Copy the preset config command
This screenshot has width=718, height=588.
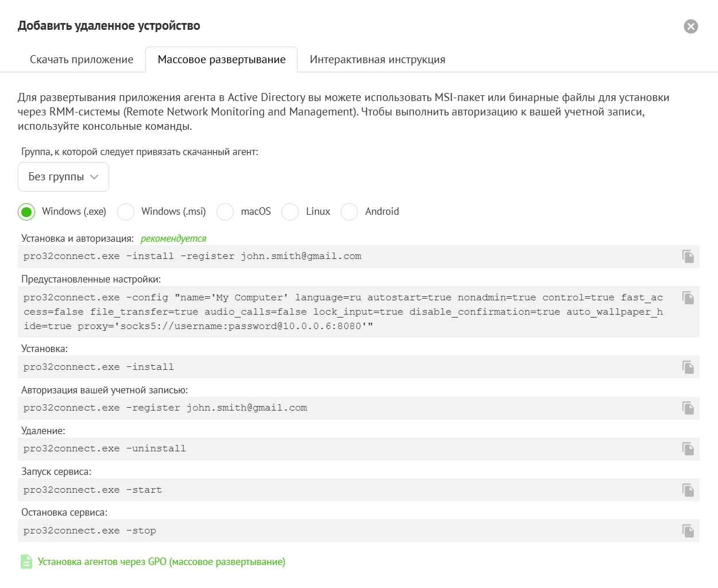click(688, 298)
